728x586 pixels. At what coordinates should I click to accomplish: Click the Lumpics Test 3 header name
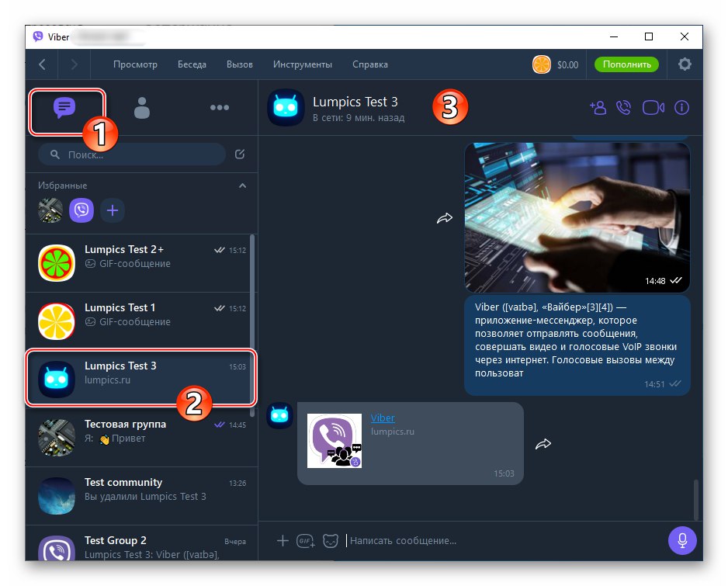(x=355, y=102)
